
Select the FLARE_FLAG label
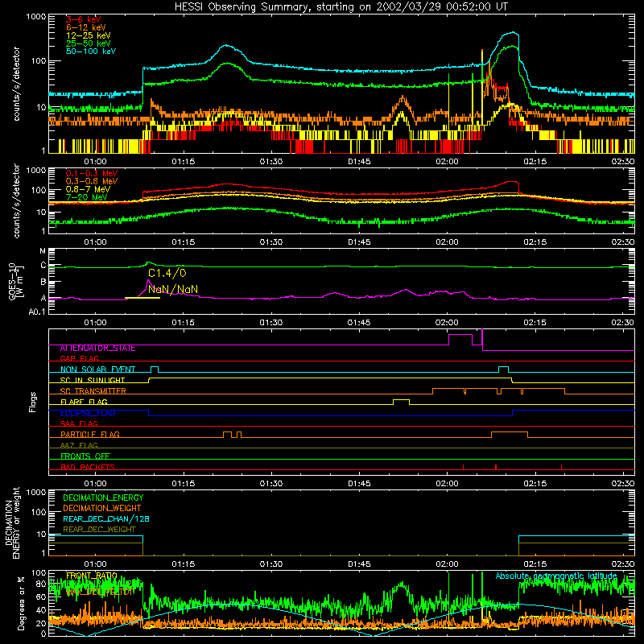pyautogui.click(x=84, y=402)
